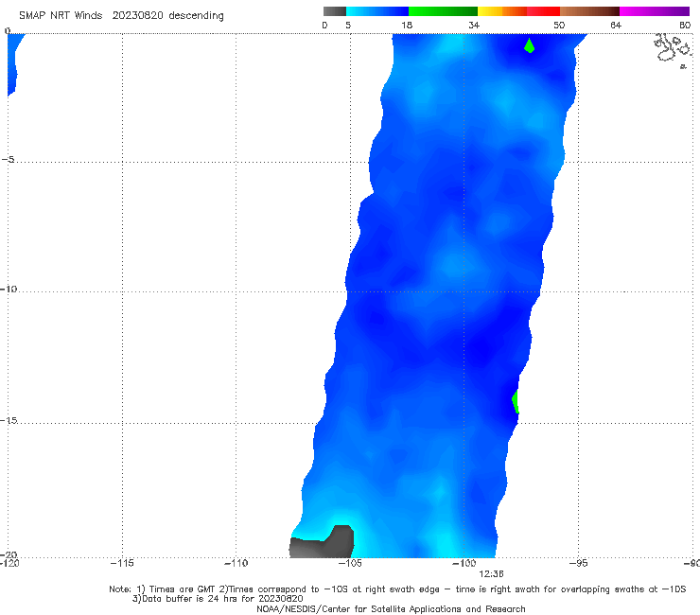
Task: Click the "50" label under the color bar
Action: [x=559, y=25]
